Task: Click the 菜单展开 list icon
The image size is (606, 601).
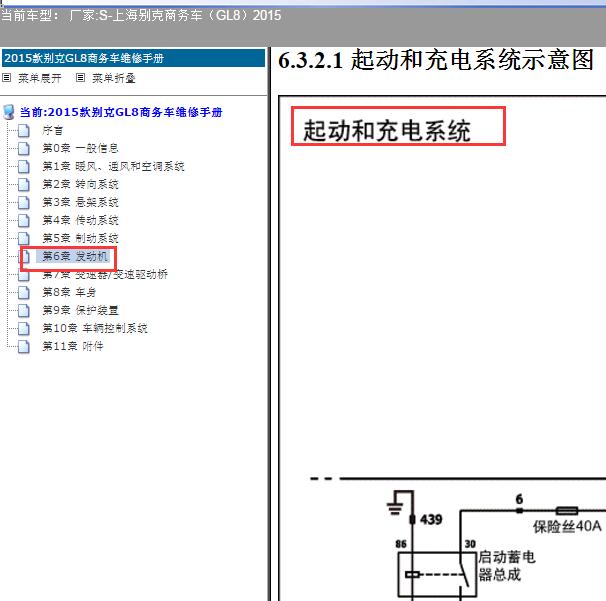Action: [x=7, y=78]
